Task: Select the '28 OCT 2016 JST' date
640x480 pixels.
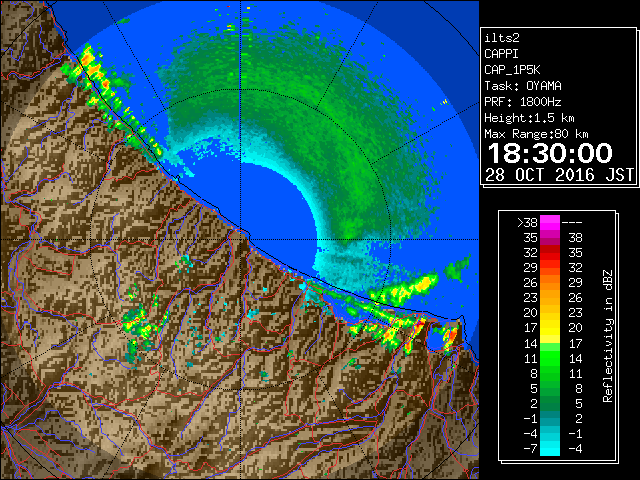Action: pyautogui.click(x=560, y=175)
